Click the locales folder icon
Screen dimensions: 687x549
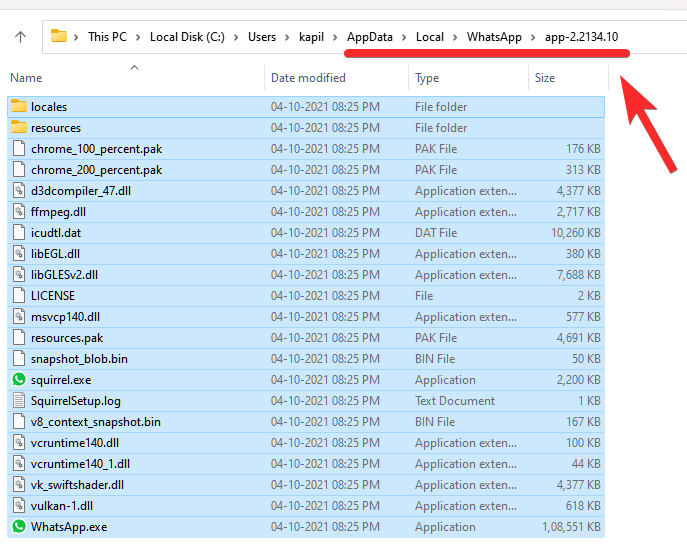coord(18,107)
